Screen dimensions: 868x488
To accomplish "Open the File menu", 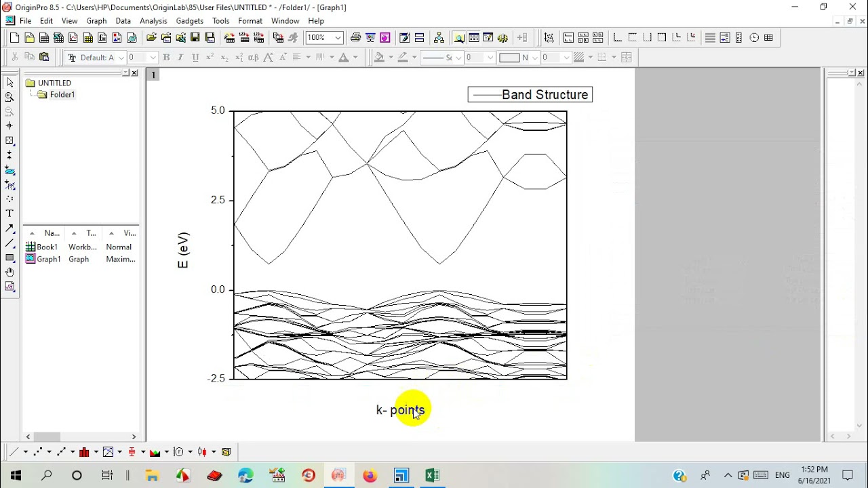I will pyautogui.click(x=25, y=21).
